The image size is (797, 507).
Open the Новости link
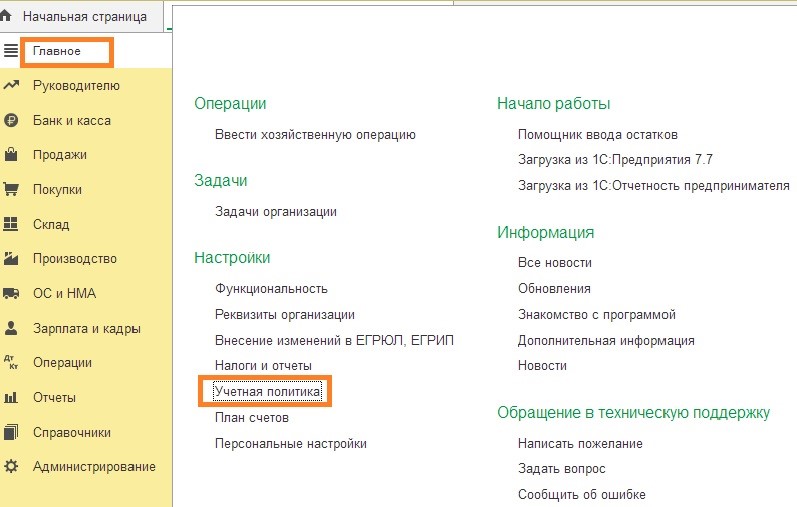542,366
